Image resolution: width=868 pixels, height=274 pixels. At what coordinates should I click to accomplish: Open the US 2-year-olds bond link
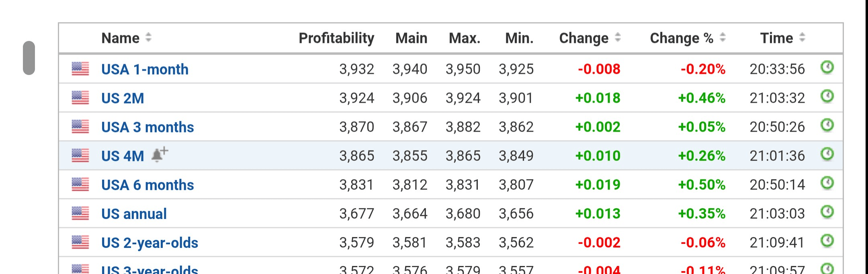tap(149, 243)
